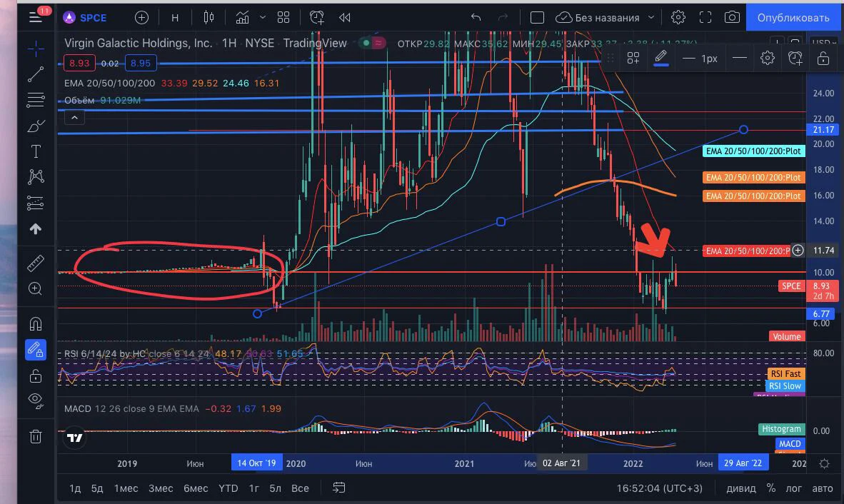Open chart settings gear in top toolbar
The image size is (844, 504).
[x=678, y=17]
